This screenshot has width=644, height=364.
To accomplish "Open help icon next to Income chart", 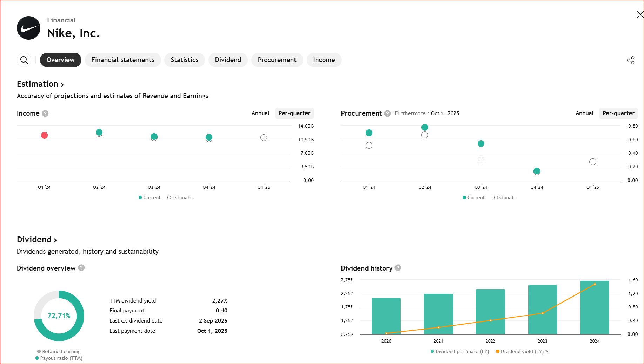I will click(45, 113).
